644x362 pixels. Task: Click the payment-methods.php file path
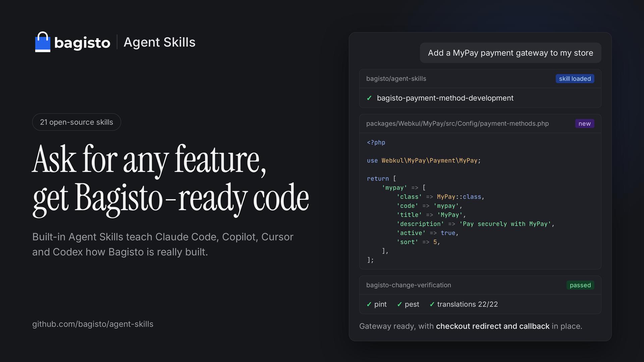click(x=458, y=124)
